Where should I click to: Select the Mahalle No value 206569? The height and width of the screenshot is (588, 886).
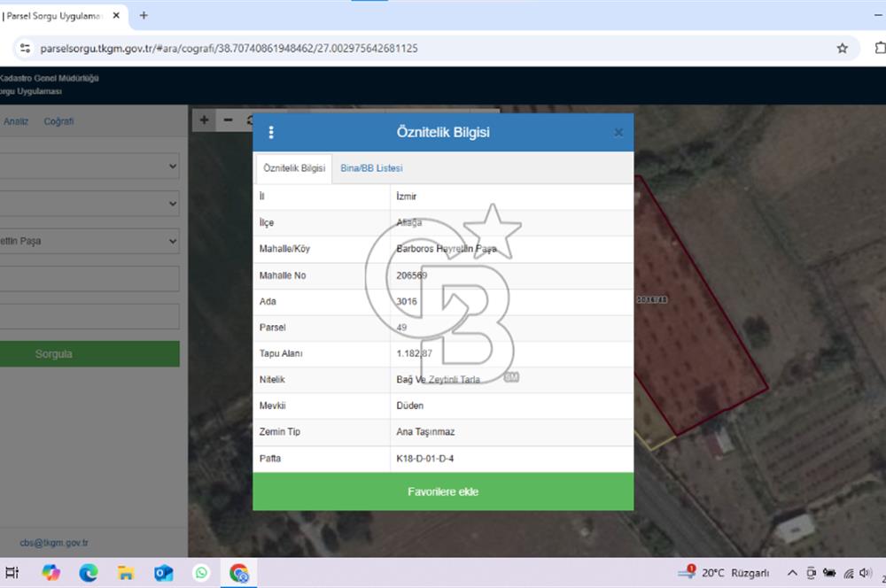(412, 275)
